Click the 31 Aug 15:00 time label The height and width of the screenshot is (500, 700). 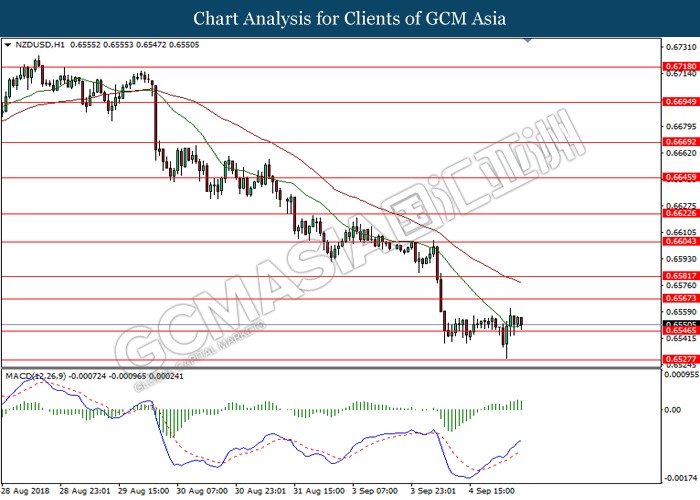[x=319, y=491]
